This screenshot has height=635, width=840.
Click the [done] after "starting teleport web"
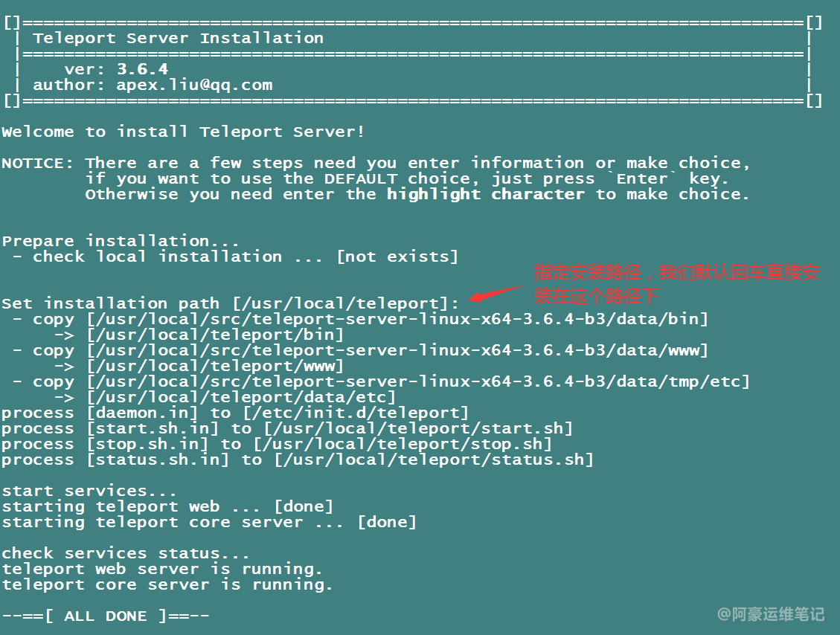click(x=304, y=506)
